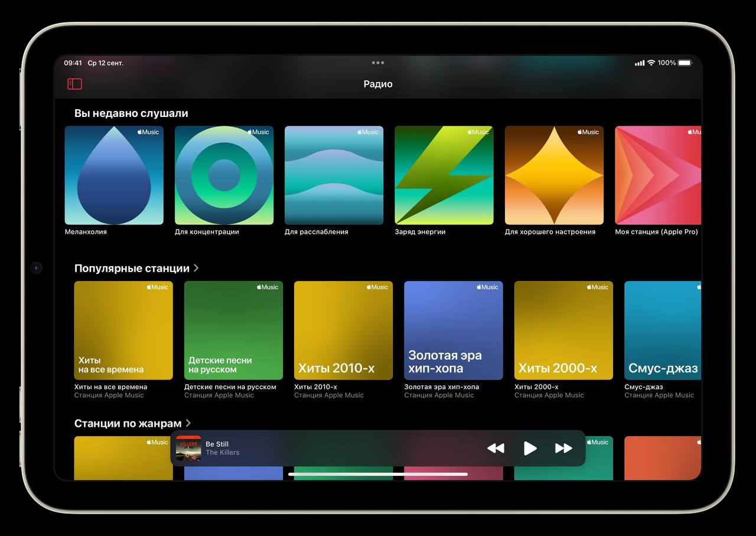Tap the Радио page title
756x536 pixels.
tap(378, 84)
